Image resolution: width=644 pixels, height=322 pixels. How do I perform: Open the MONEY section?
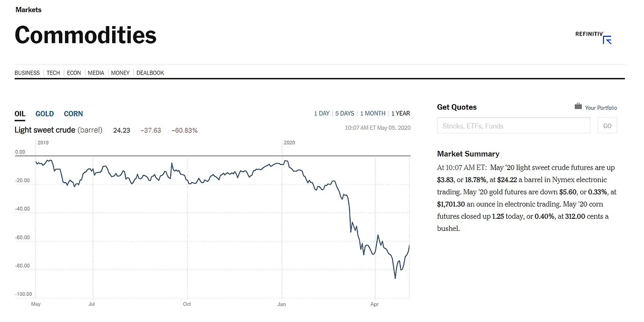(120, 72)
